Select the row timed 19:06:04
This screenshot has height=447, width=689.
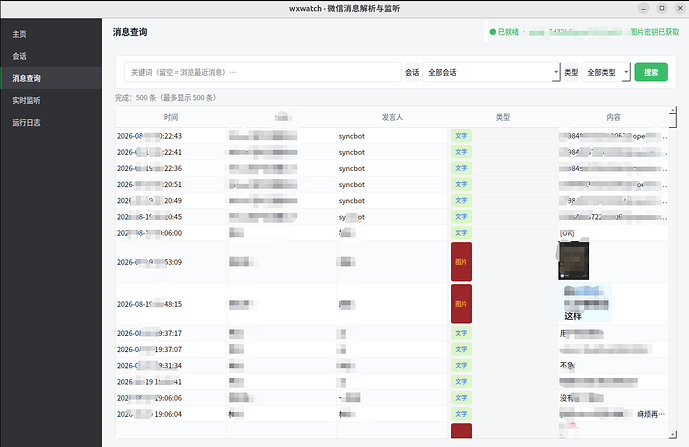click(392, 414)
